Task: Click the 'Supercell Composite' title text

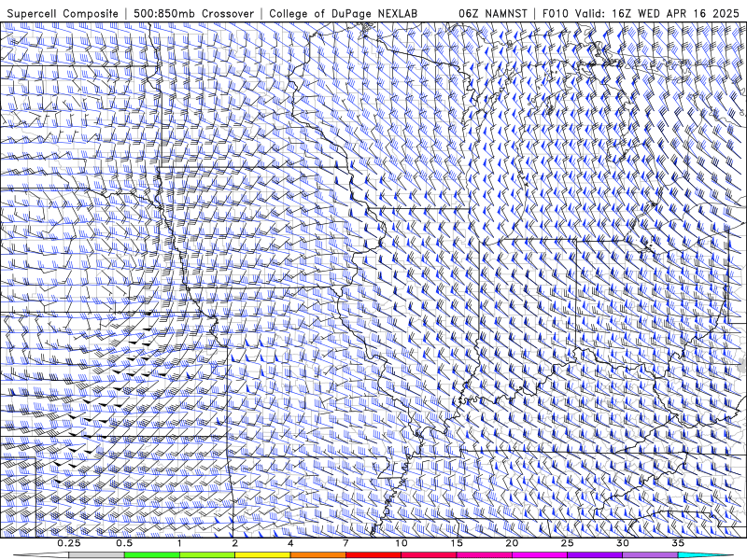Action: (63, 13)
